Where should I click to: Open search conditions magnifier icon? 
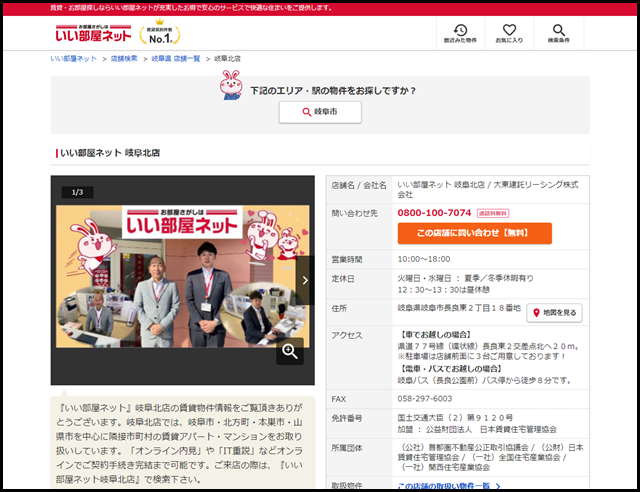pyautogui.click(x=558, y=33)
